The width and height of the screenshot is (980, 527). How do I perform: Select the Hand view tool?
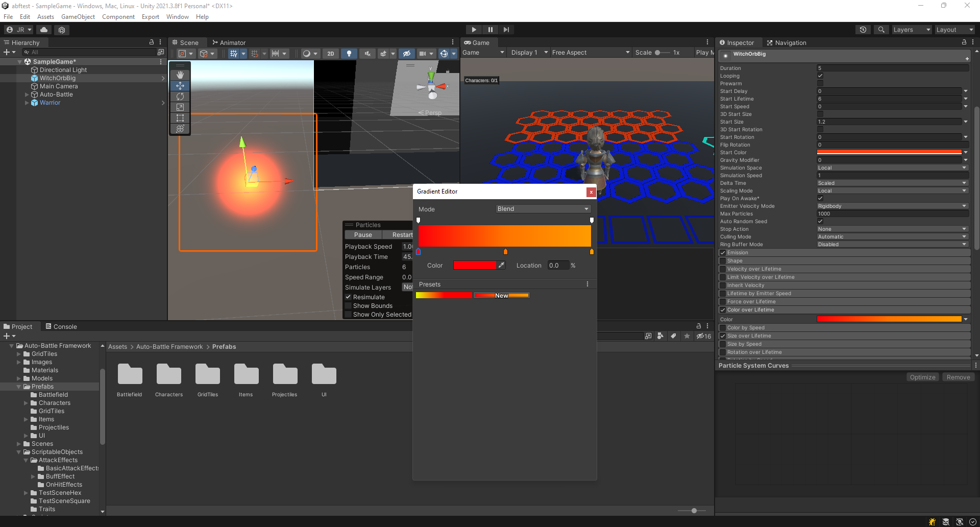coord(180,75)
